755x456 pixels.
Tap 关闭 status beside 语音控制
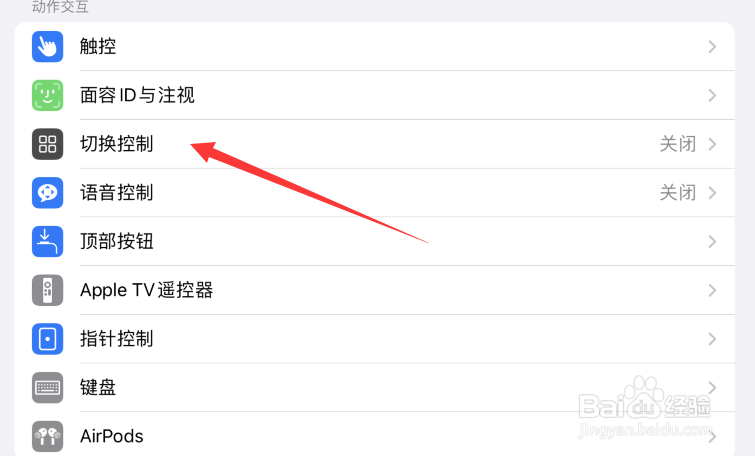tap(677, 193)
